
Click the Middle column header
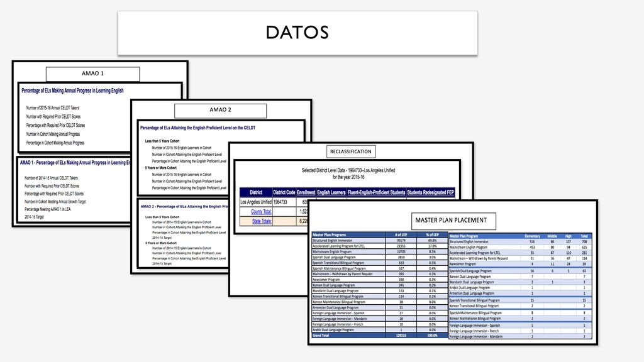click(x=552, y=236)
